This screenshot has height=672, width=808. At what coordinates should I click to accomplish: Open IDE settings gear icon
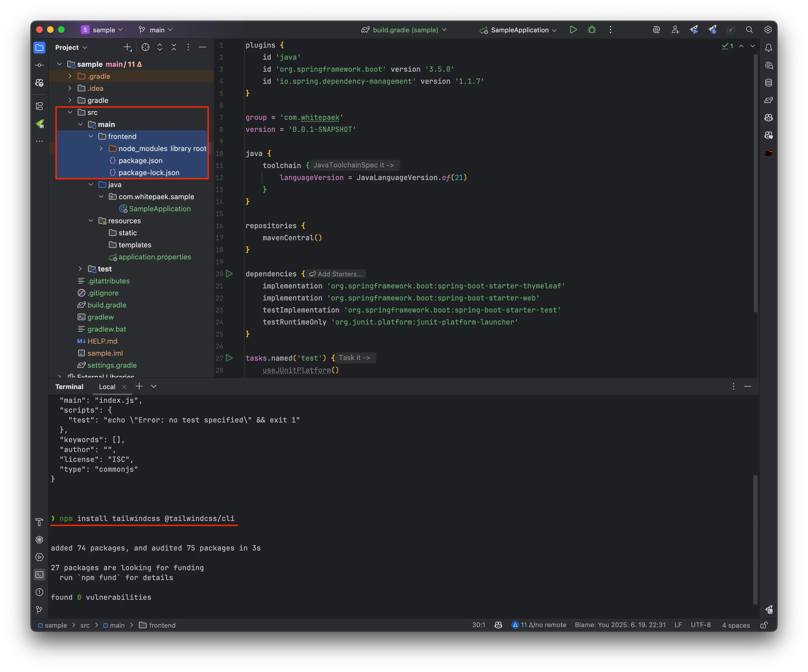tap(768, 30)
